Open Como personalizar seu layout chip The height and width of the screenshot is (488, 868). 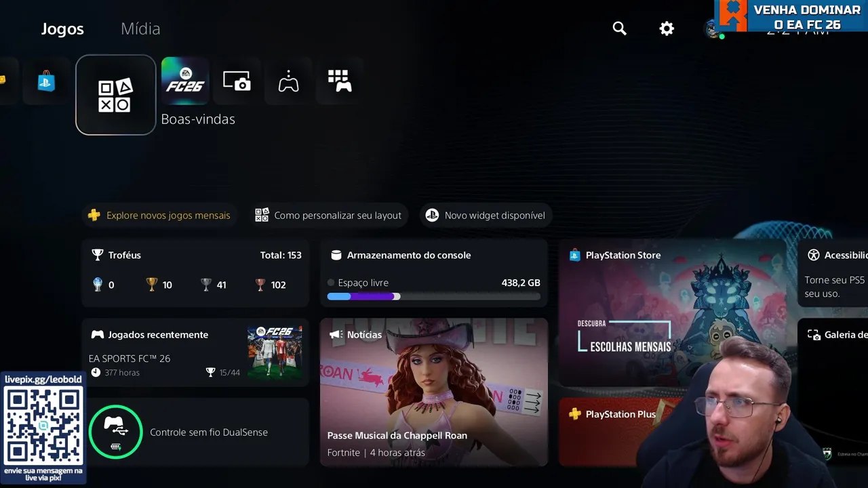pos(328,216)
